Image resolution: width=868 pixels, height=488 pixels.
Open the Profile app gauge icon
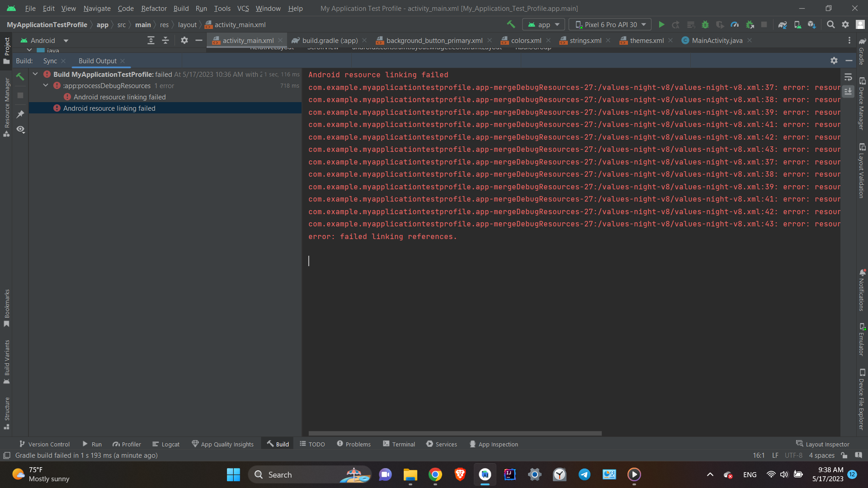735,24
